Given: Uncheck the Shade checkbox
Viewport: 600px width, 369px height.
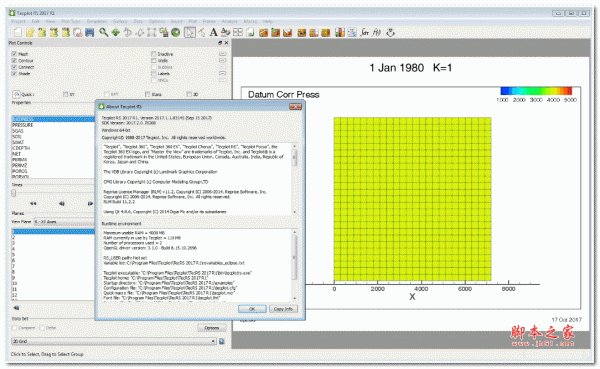Looking at the screenshot, I should 14,73.
